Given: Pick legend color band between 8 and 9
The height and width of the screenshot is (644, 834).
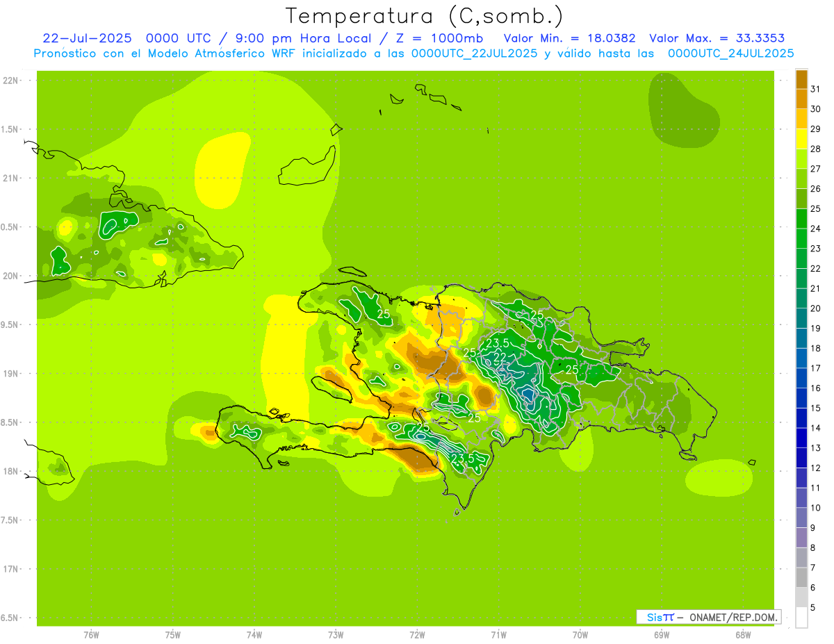Looking at the screenshot, I should click(x=801, y=538).
